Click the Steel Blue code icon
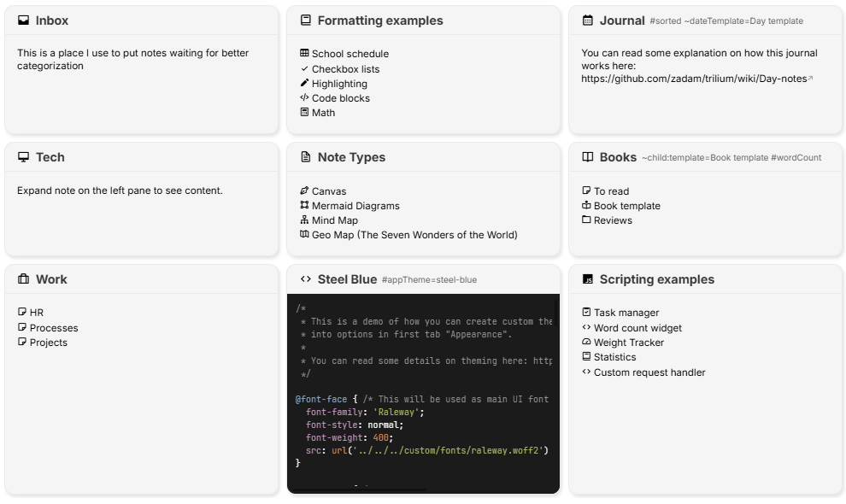 pos(305,279)
